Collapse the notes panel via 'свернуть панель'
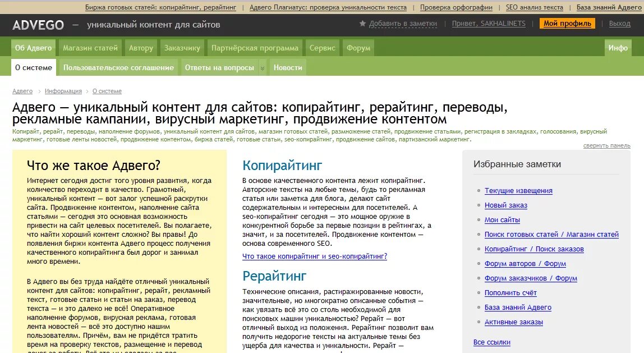644x353 pixels. [x=607, y=145]
